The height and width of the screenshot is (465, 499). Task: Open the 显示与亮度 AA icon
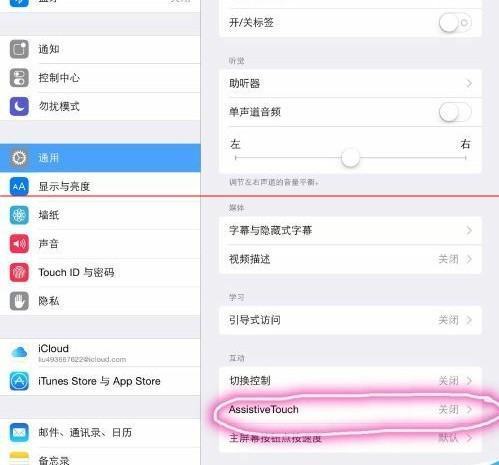[19, 186]
